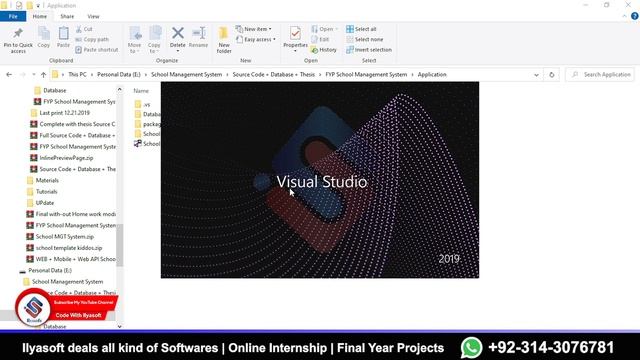The image size is (640, 360).
Task: Click Copy path command
Action: 92,40
